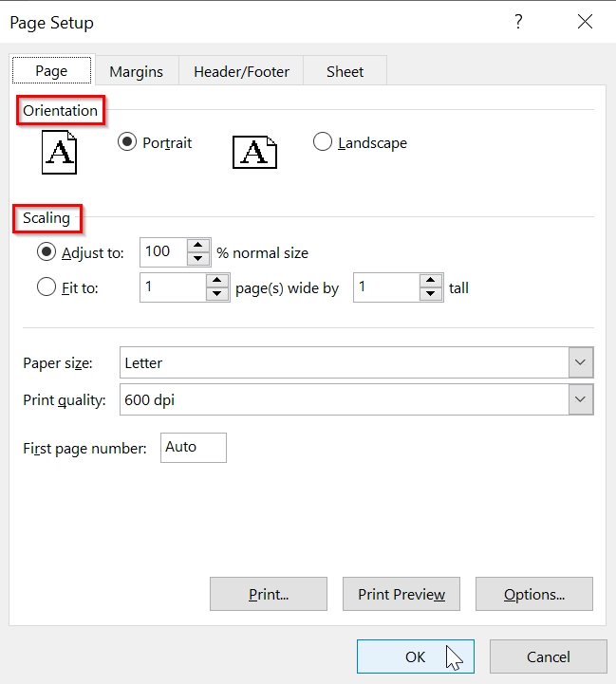Click the landscape page orientation icon

254,152
